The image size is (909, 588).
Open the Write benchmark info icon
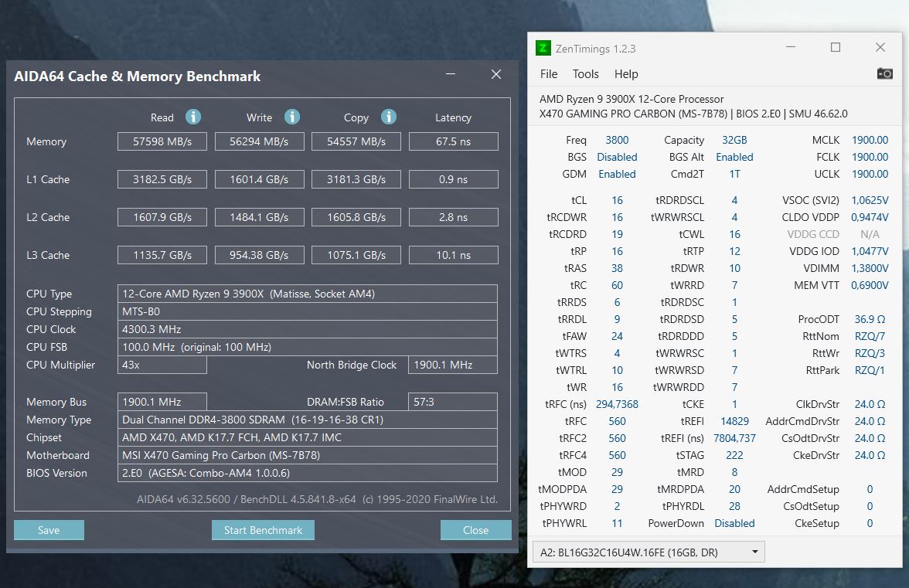292,117
